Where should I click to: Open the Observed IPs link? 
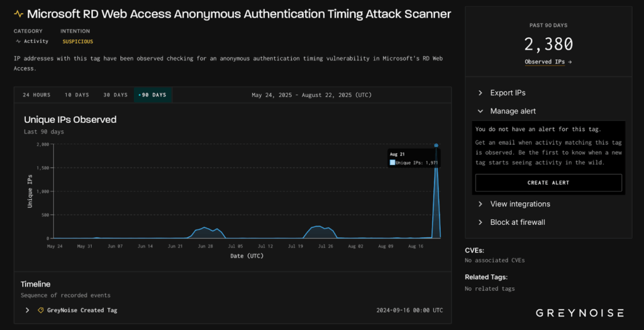(x=548, y=62)
